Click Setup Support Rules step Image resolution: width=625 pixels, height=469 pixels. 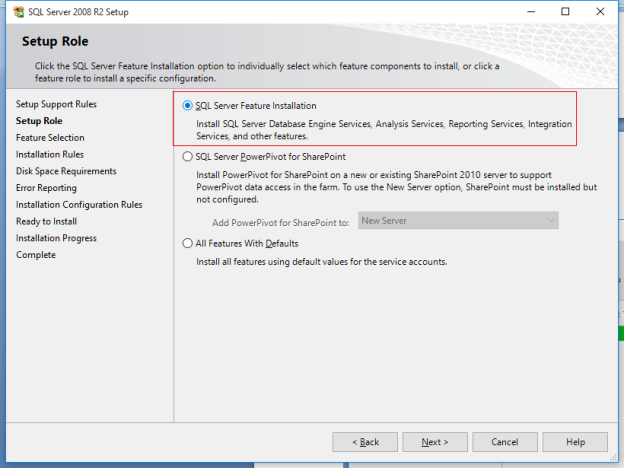coord(56,104)
